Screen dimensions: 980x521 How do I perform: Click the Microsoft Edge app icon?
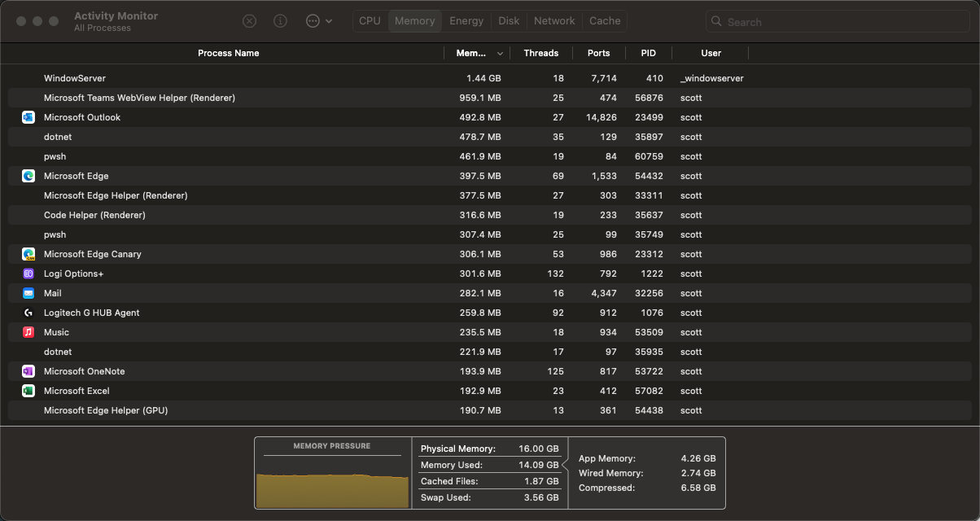(28, 176)
